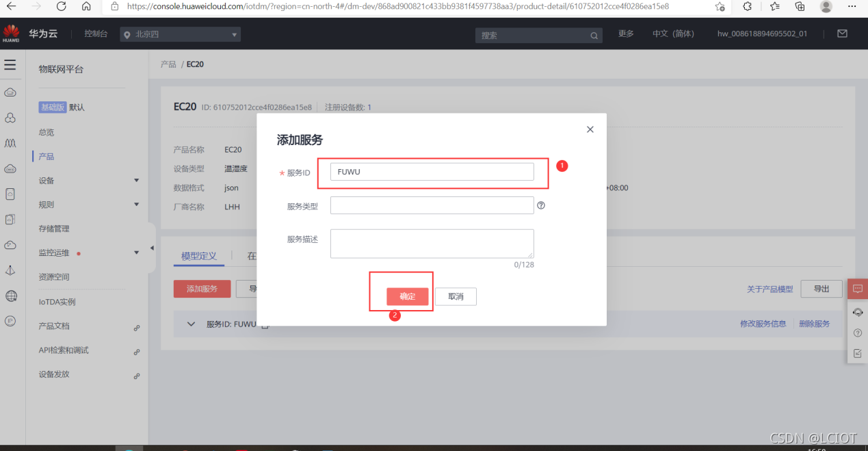Click the 删除服务 link
This screenshot has width=868, height=451.
(815, 324)
